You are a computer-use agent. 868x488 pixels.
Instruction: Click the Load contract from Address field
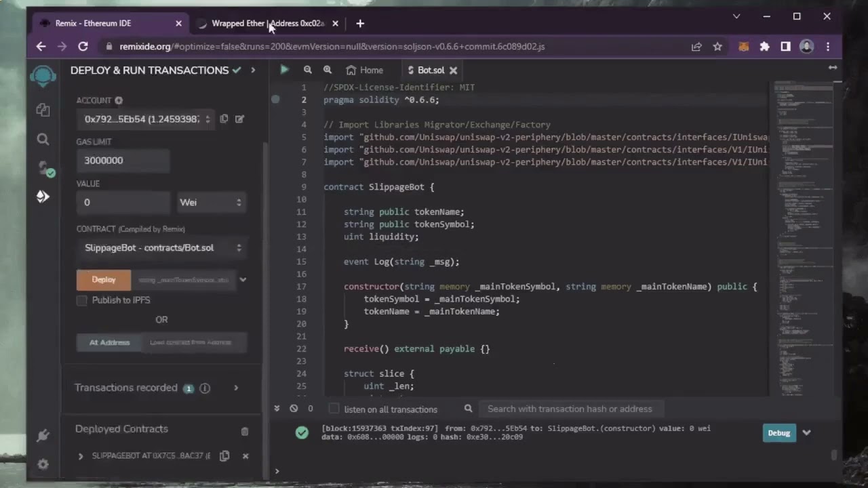(195, 342)
